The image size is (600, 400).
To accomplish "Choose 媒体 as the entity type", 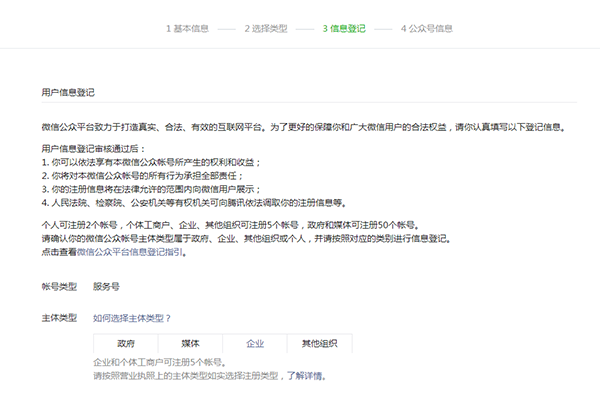I will coord(190,343).
